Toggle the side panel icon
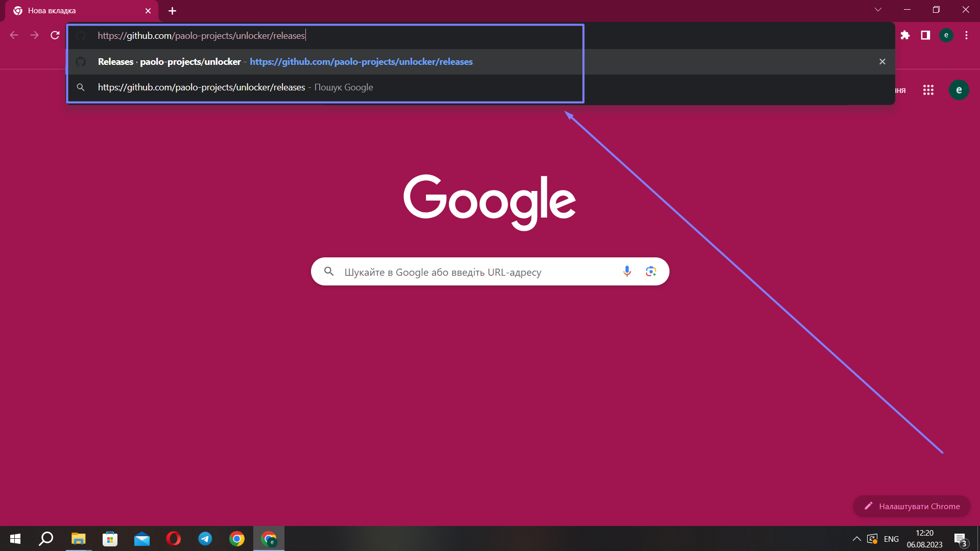 pos(925,35)
